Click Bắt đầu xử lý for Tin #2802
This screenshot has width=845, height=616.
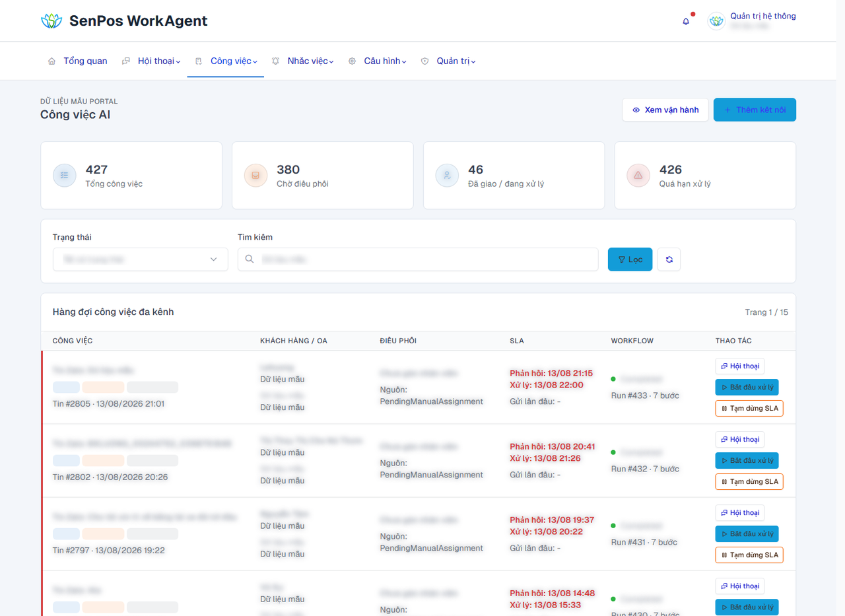pyautogui.click(x=747, y=460)
